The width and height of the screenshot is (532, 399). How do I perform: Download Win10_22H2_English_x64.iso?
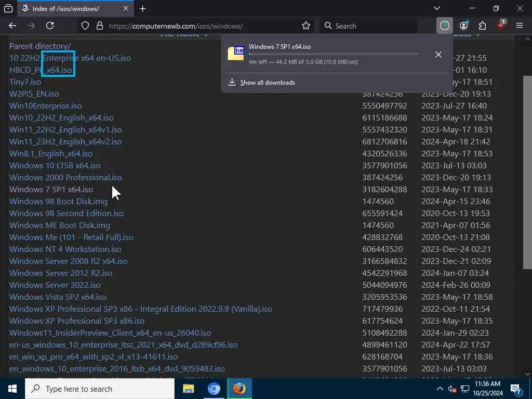[x=61, y=118]
